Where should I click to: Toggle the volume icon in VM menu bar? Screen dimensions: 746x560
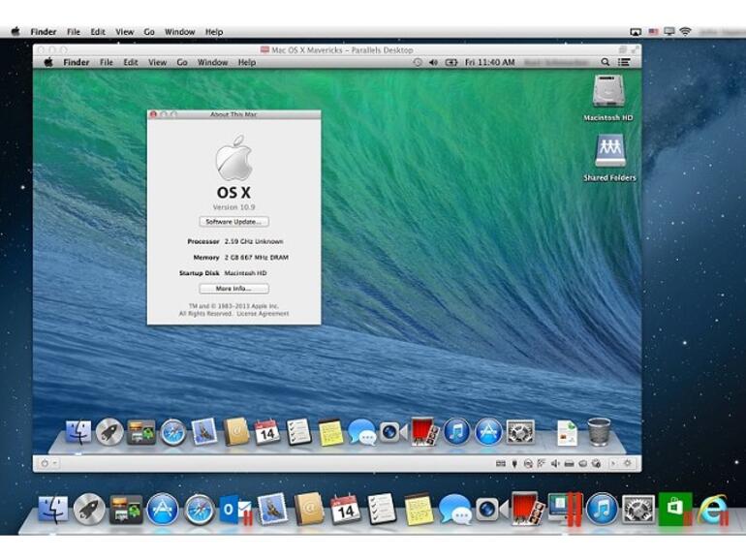point(434,62)
